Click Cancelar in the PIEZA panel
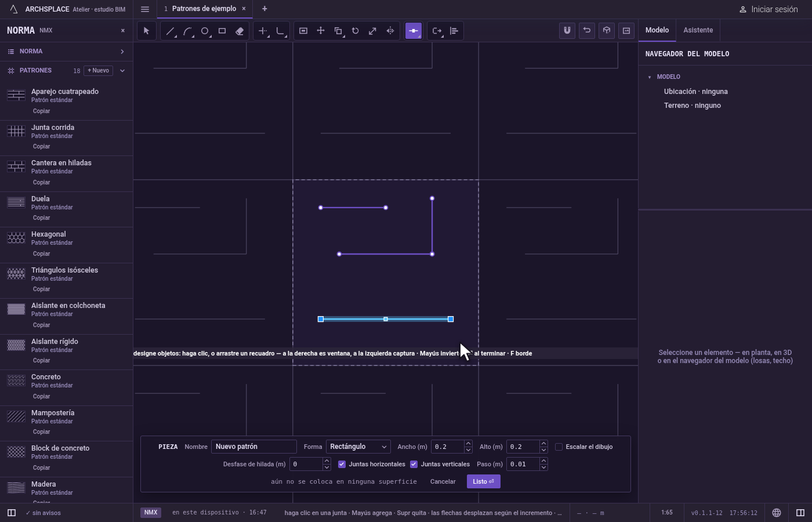The width and height of the screenshot is (812, 522). [443, 481]
